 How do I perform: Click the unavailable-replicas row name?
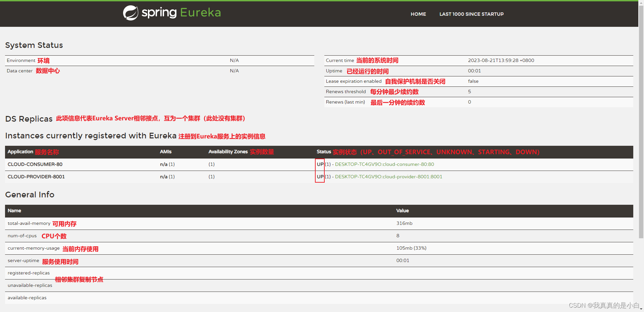[x=30, y=285]
